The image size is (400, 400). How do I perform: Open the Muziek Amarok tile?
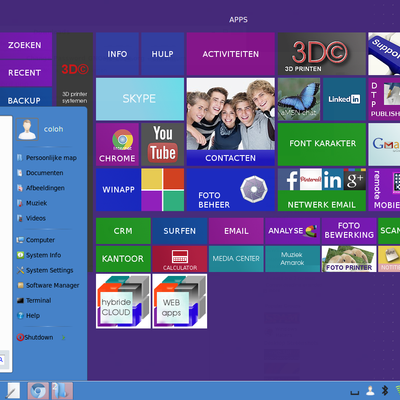[293, 259]
